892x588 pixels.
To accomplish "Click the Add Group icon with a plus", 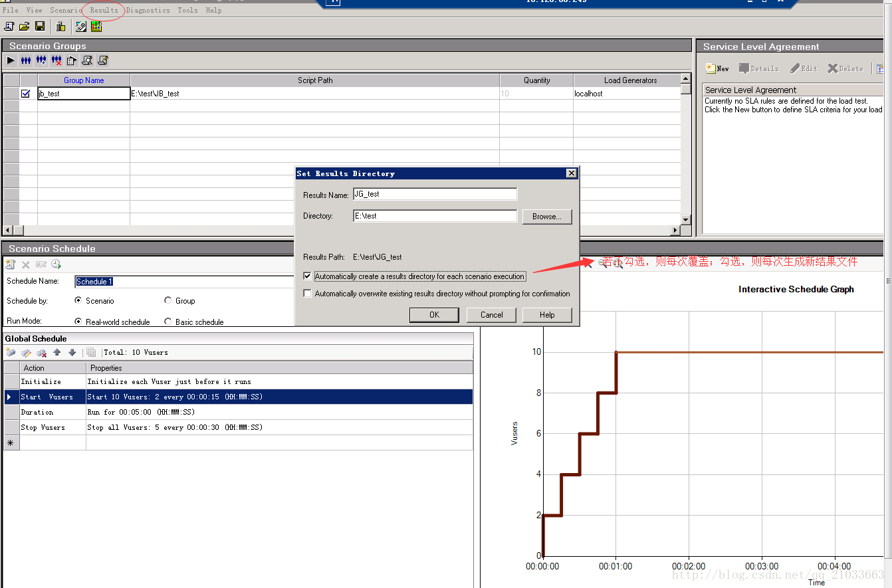I will click(41, 60).
